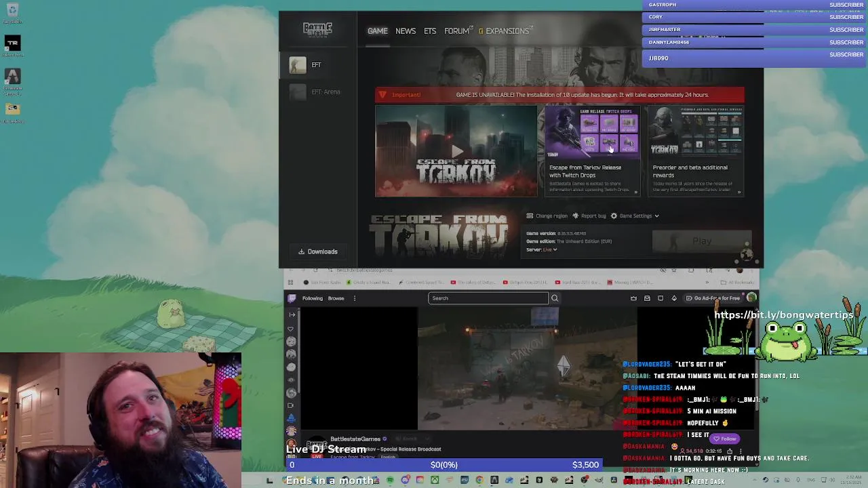Screen dimensions: 868x488
Task: Open Preorder and beta additional rewards article
Action: [697, 150]
